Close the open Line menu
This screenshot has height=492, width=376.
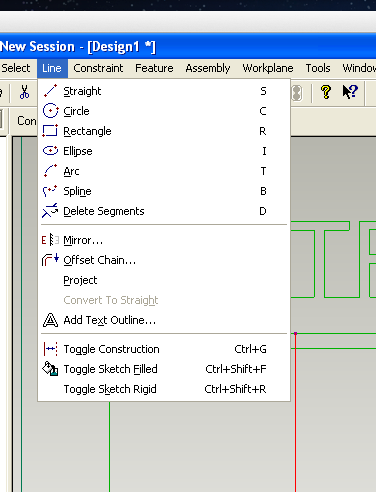52,68
